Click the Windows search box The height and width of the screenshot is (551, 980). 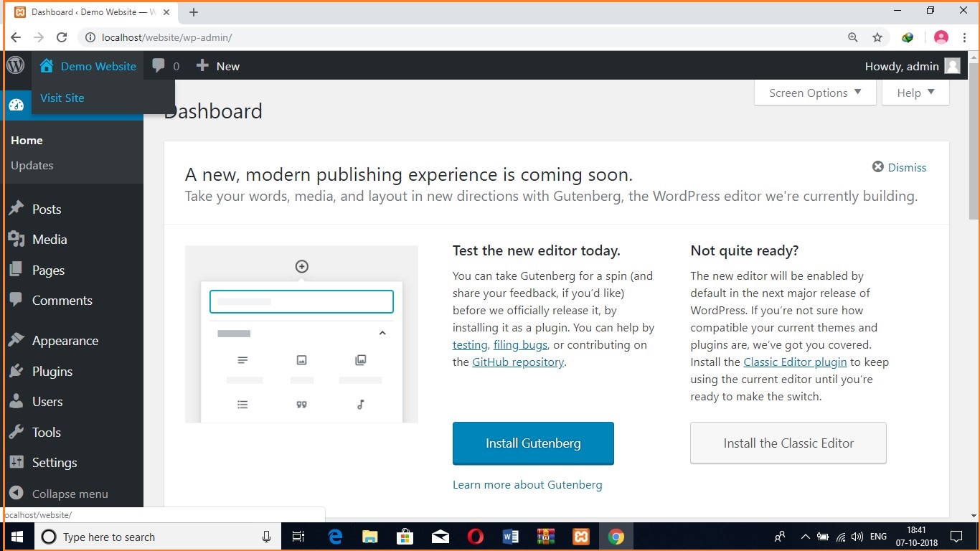pyautogui.click(x=156, y=537)
